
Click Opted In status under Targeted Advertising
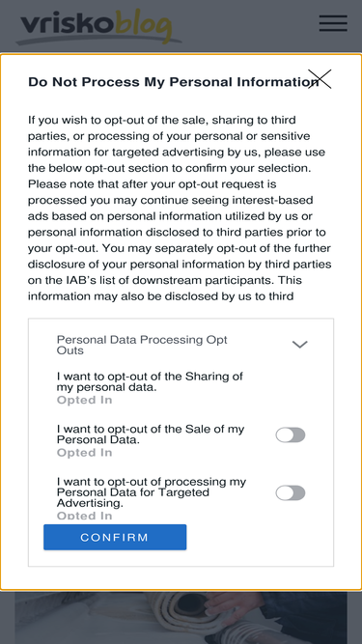(x=84, y=516)
